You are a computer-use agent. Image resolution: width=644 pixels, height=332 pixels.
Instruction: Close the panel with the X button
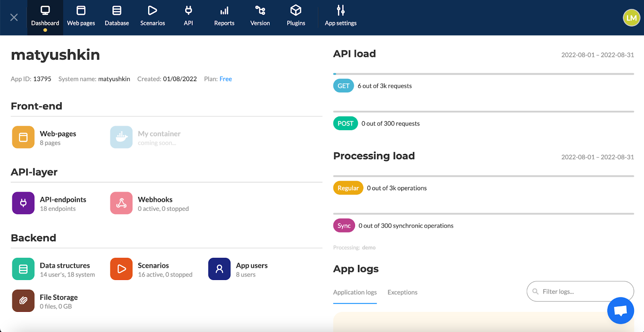tap(14, 17)
